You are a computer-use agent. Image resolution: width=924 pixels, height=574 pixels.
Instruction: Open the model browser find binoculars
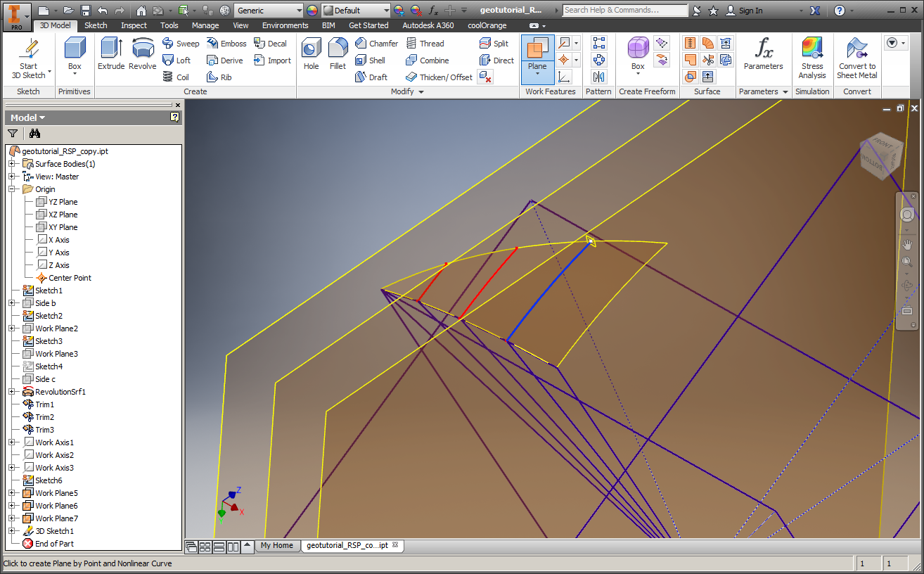34,133
